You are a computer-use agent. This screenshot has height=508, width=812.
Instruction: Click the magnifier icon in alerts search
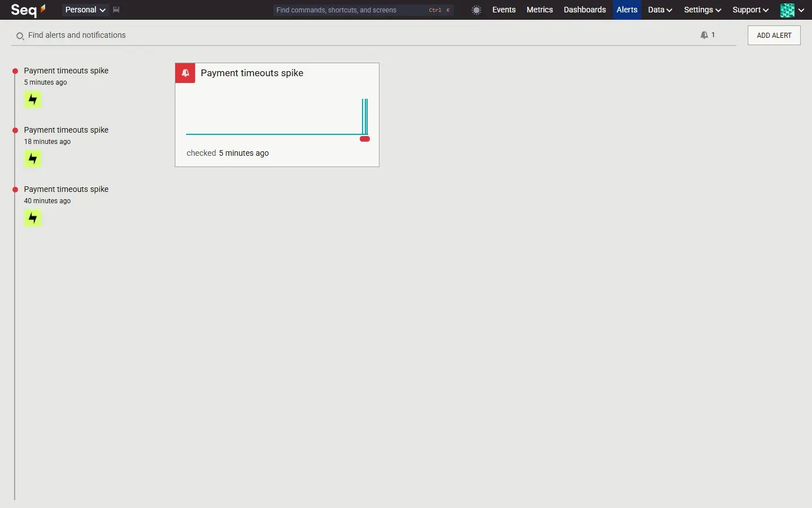[x=20, y=36]
